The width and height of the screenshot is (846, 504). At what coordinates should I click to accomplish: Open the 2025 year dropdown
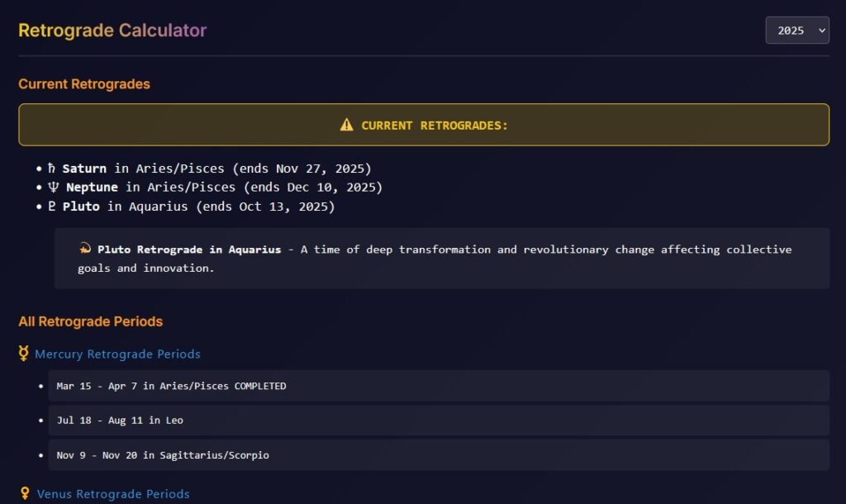(796, 31)
